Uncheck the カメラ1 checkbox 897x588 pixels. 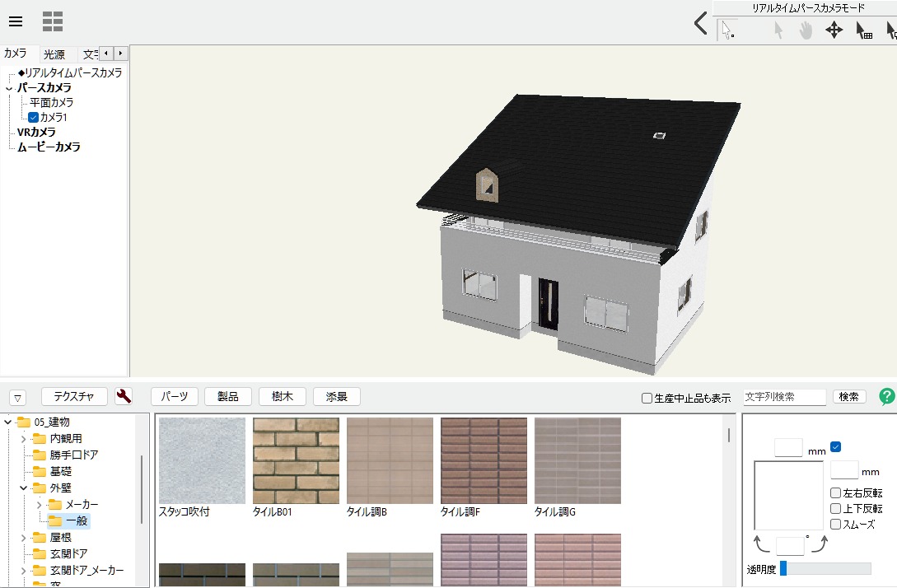(34, 118)
